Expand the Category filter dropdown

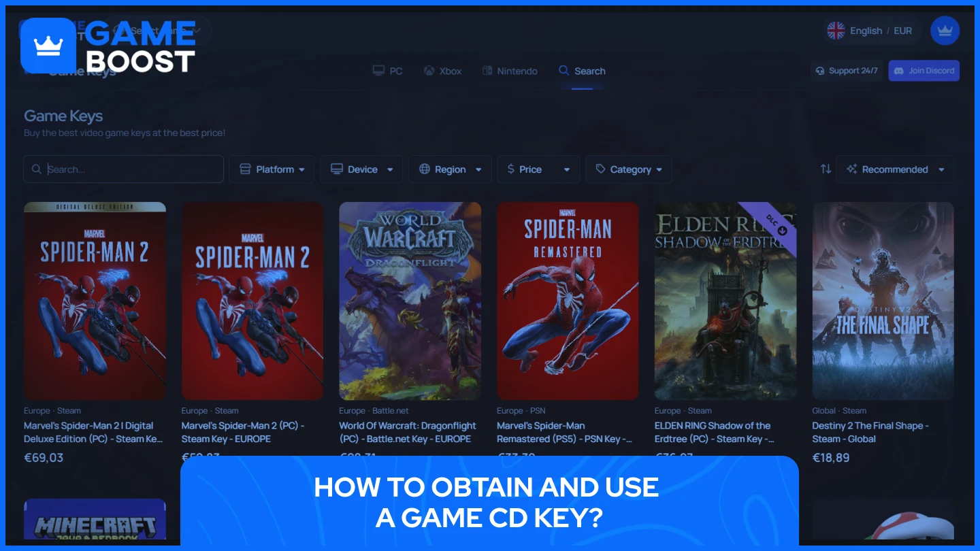pyautogui.click(x=629, y=169)
